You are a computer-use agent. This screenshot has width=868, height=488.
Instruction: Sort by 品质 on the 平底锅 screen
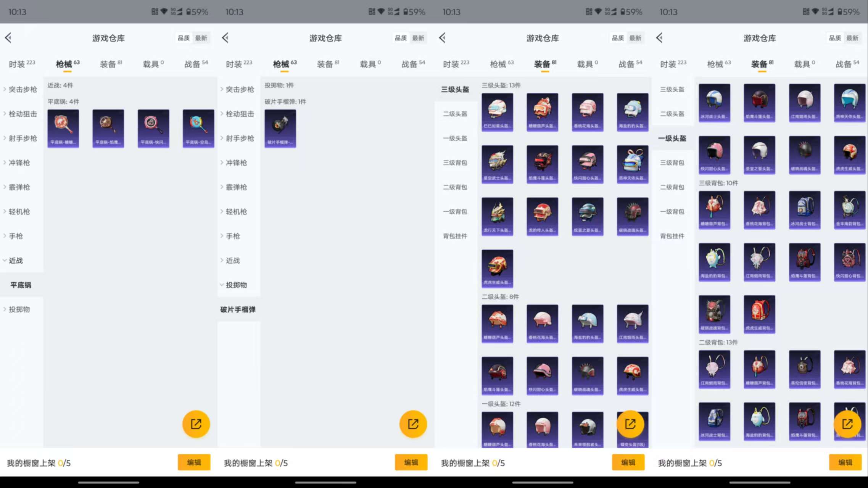pos(184,38)
